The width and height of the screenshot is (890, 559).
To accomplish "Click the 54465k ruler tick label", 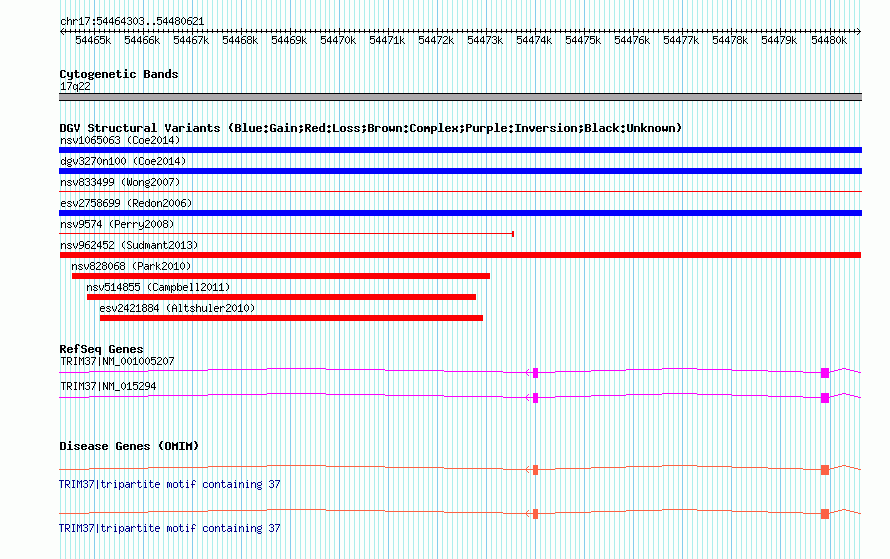I will (x=93, y=40).
